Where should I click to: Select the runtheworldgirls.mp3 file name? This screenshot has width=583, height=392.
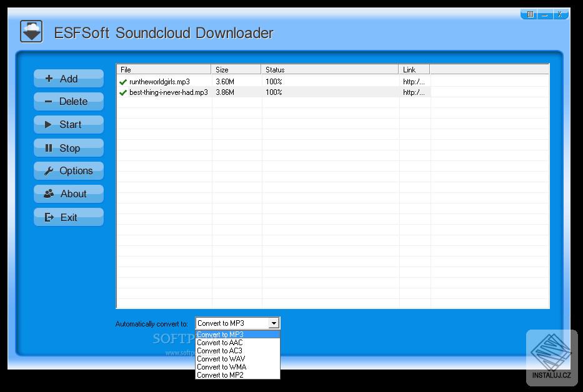click(159, 82)
